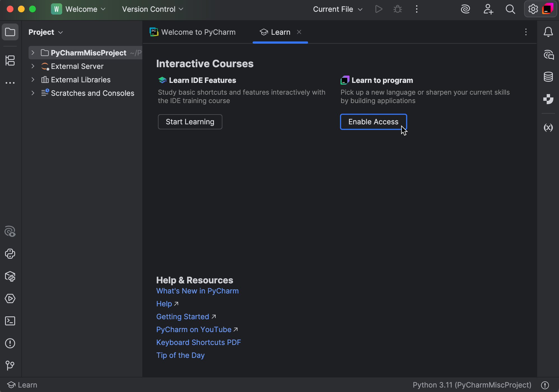Open the Terminal tool window
559x392 pixels.
[10, 321]
